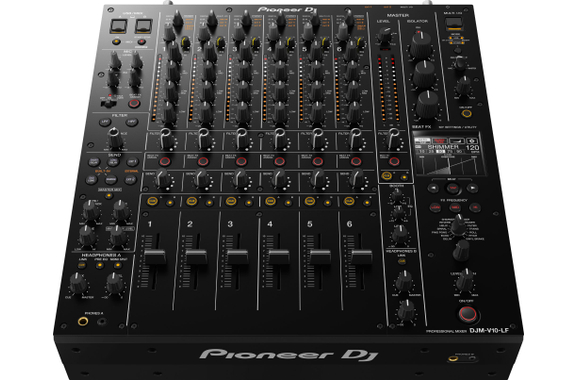
Task: Enable Beat FX assign on channel 5
Action: tap(318, 161)
